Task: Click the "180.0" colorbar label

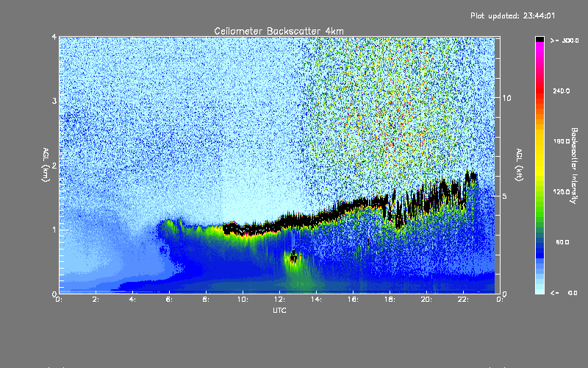Action: [562, 141]
